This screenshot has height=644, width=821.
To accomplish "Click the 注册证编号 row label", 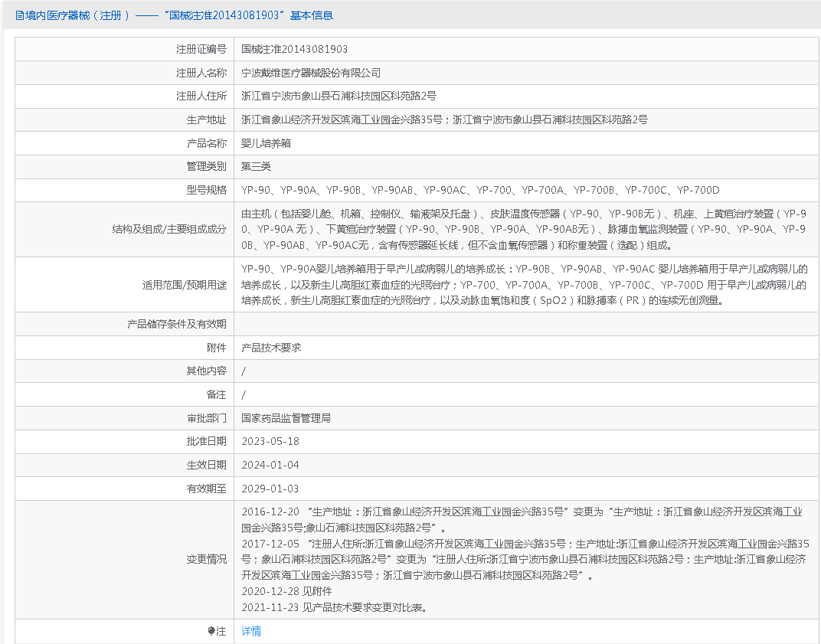I will [201, 49].
